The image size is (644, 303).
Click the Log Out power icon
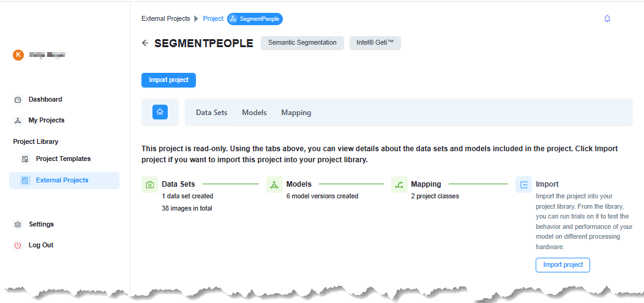pyautogui.click(x=18, y=245)
